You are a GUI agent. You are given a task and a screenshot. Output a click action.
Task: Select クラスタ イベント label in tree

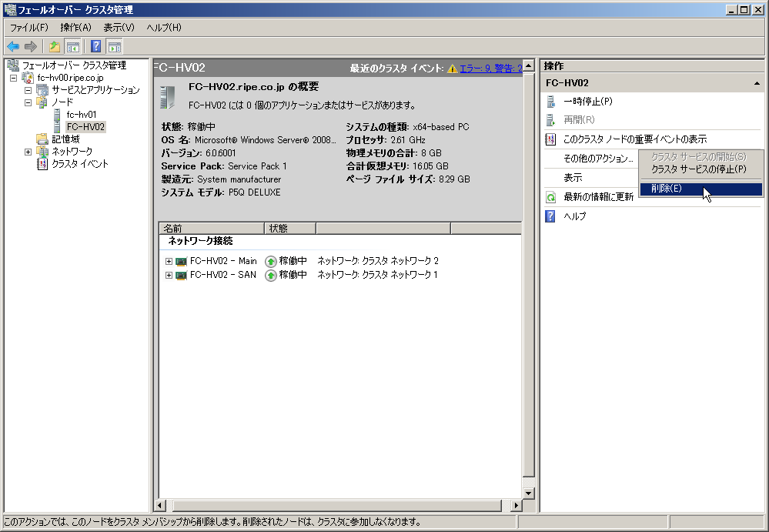click(x=80, y=164)
